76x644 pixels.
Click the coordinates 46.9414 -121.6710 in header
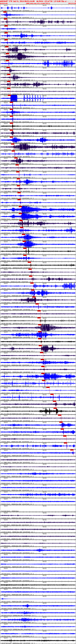[x=44, y=1]
